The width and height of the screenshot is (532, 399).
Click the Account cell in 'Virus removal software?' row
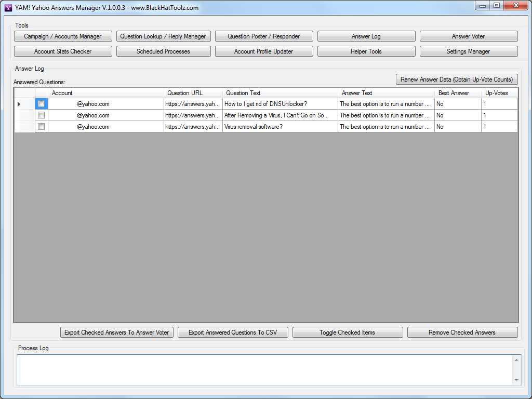106,127
